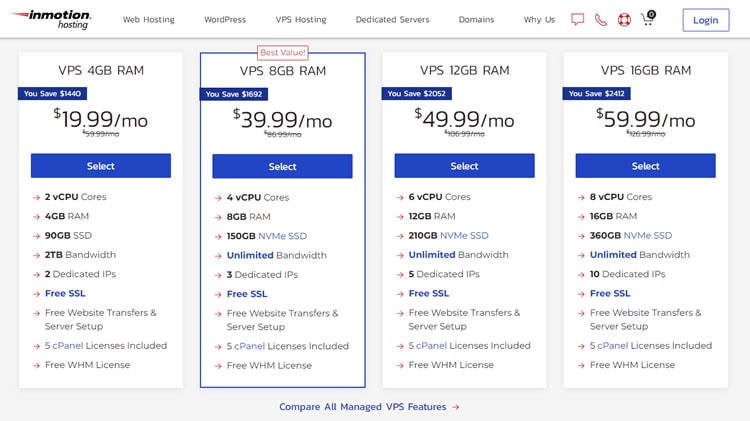This screenshot has width=750, height=421.
Task: Click Unlimited Bandwidth in the 12GB plan
Action: coord(458,255)
